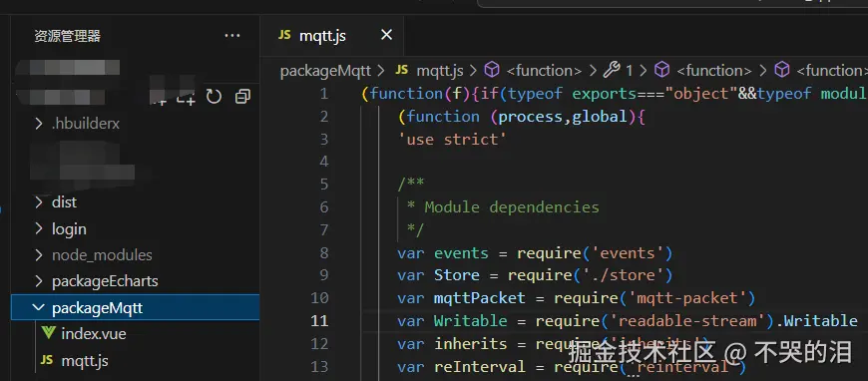Click the "object" string on line 1
This screenshot has height=381, width=868.
[700, 94]
